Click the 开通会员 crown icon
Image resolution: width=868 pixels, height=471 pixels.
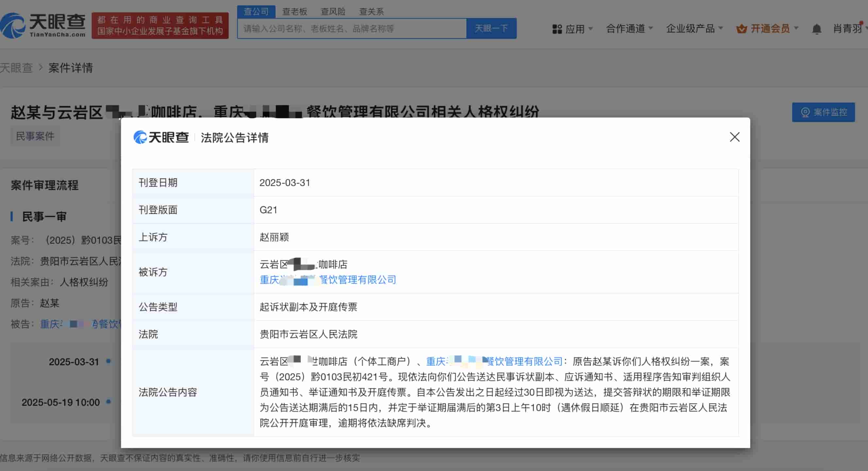tap(741, 29)
